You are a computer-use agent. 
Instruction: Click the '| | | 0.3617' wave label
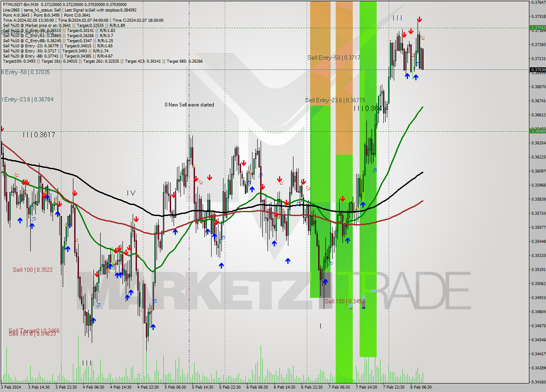[x=39, y=135]
